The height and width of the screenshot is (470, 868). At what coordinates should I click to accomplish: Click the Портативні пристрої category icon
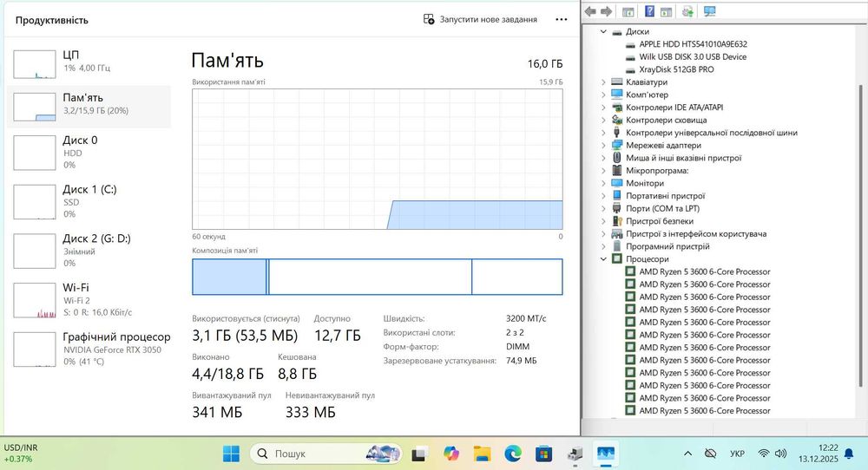[617, 196]
